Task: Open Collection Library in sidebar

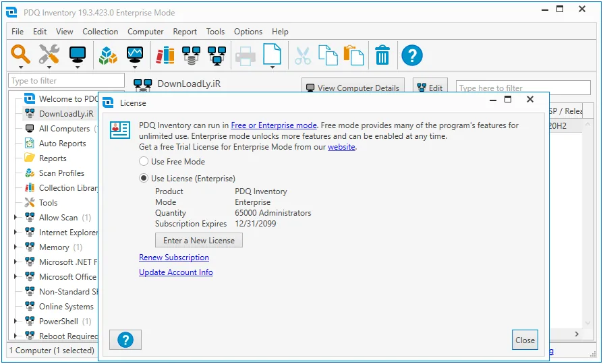Action: (x=68, y=188)
